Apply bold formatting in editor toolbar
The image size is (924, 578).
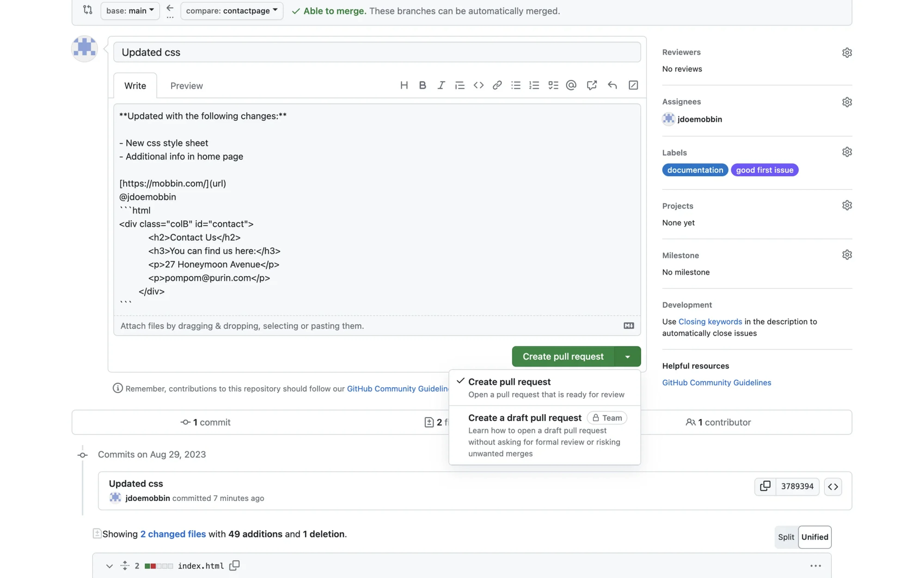tap(422, 85)
